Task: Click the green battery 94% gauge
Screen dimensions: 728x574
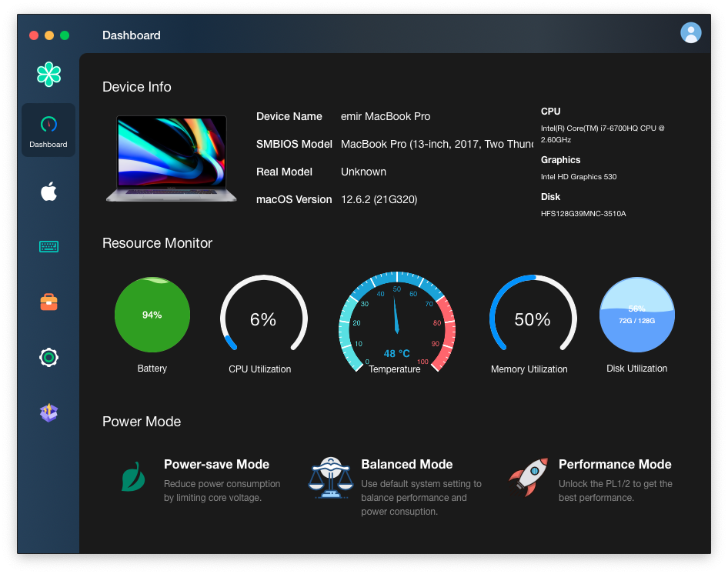Action: [x=152, y=315]
